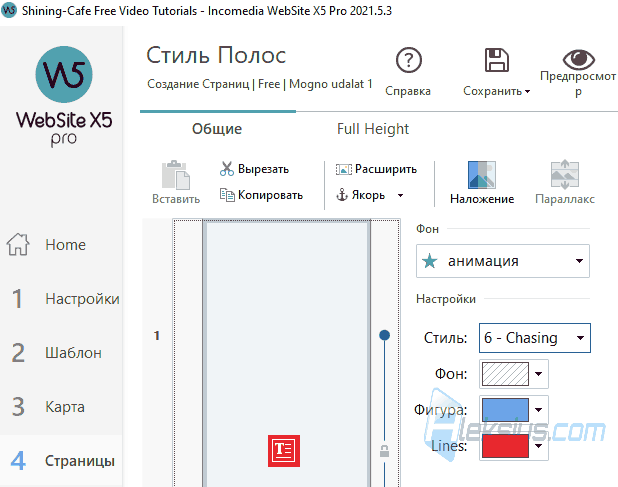
Task: Select the red text object in row
Action: tap(284, 451)
